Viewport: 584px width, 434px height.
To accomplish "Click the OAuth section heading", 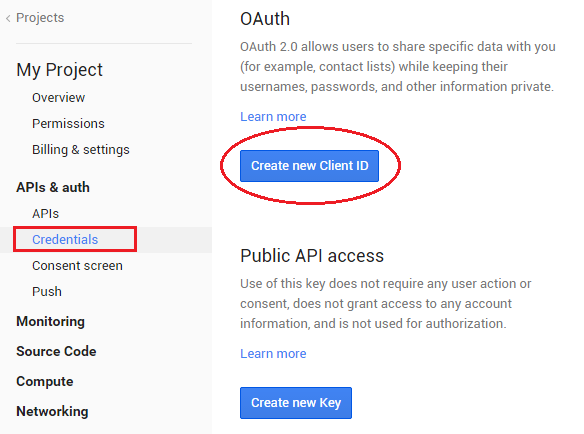I will point(265,19).
